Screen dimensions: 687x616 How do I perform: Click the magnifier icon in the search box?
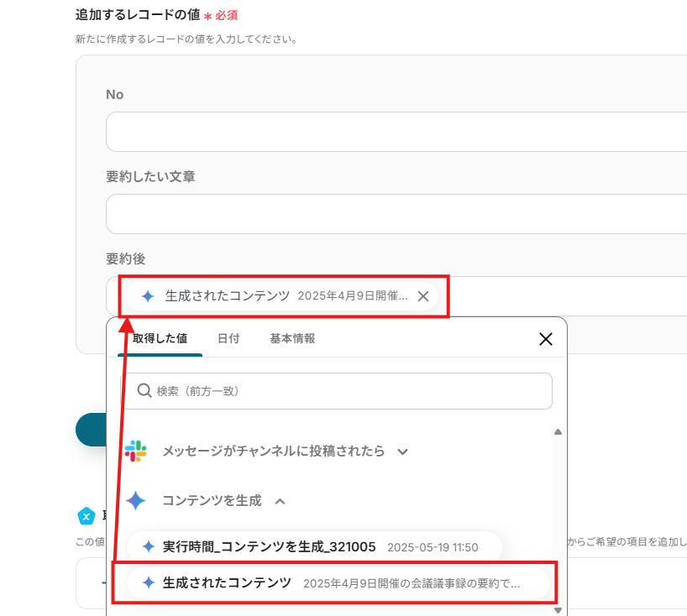(144, 391)
